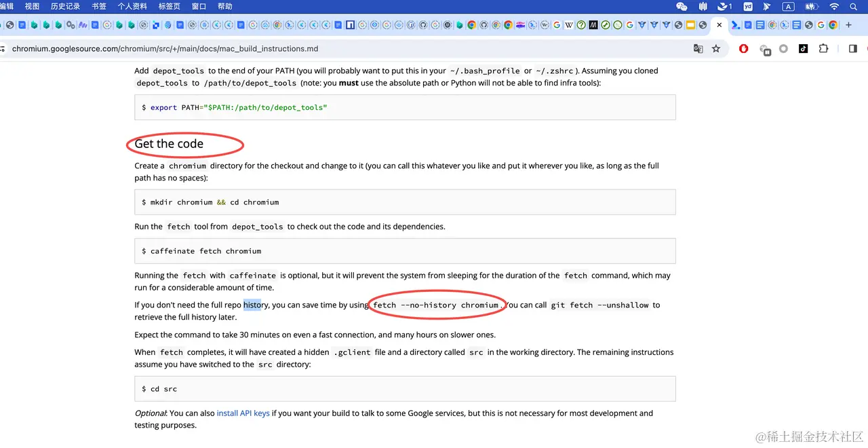
Task: Switch to the blue fingerprint icon tab
Action: pos(167,25)
